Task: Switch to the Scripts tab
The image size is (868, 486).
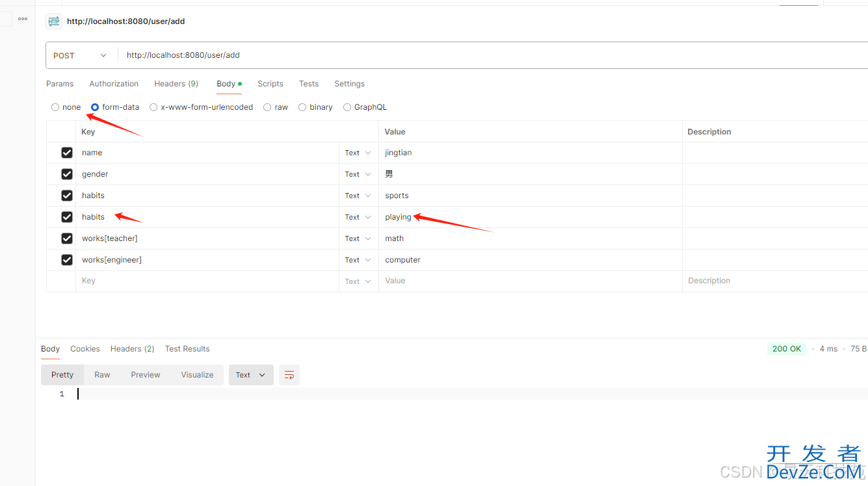Action: 270,84
